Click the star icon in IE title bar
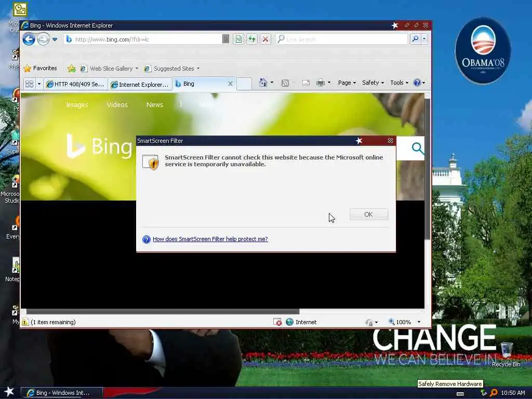 [x=395, y=25]
